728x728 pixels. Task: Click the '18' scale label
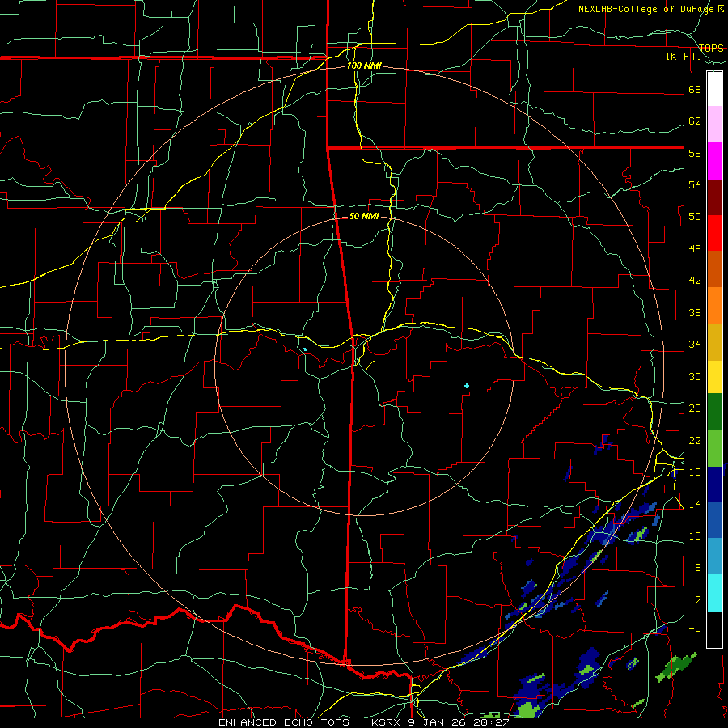tap(695, 472)
